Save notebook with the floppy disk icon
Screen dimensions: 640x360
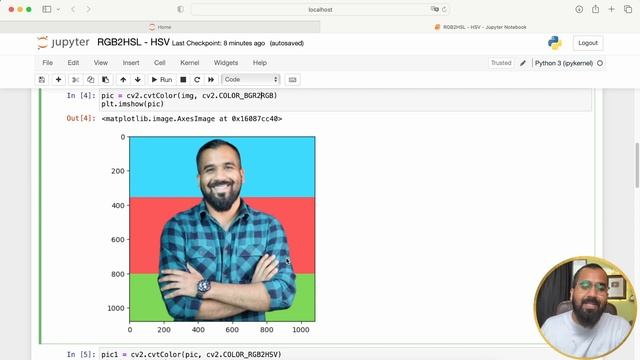(x=42, y=80)
